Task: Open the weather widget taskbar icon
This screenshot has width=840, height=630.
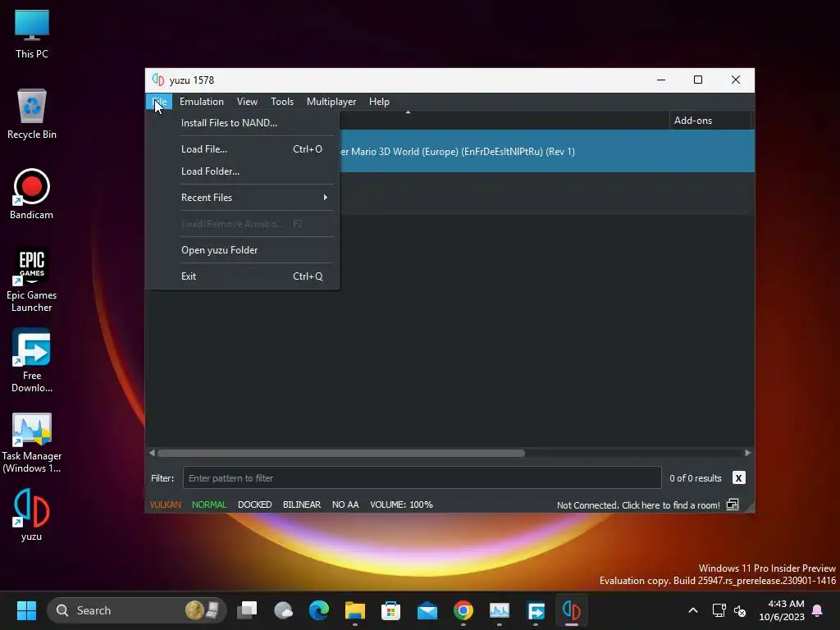Action: (283, 610)
